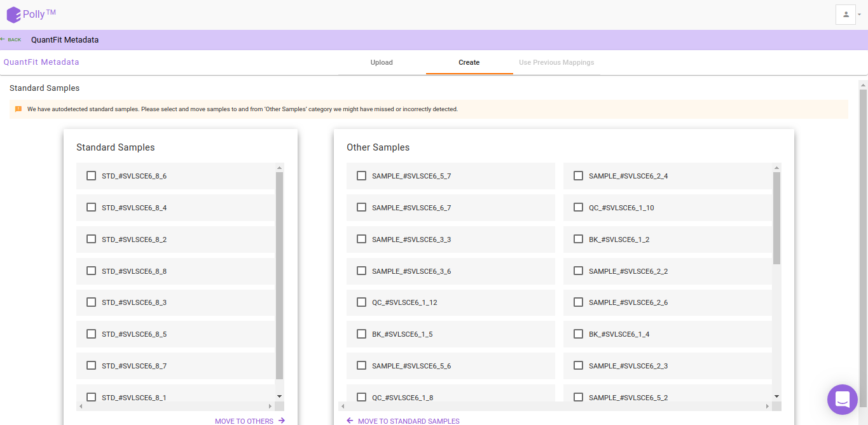Click QuantFit Metadata purple heading text
The width and height of the screenshot is (868, 425).
[41, 62]
